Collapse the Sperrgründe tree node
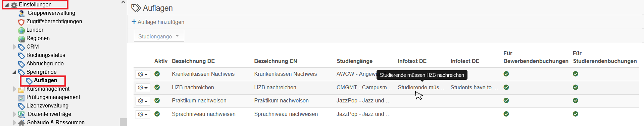This screenshot has height=126, width=644. click(x=14, y=72)
